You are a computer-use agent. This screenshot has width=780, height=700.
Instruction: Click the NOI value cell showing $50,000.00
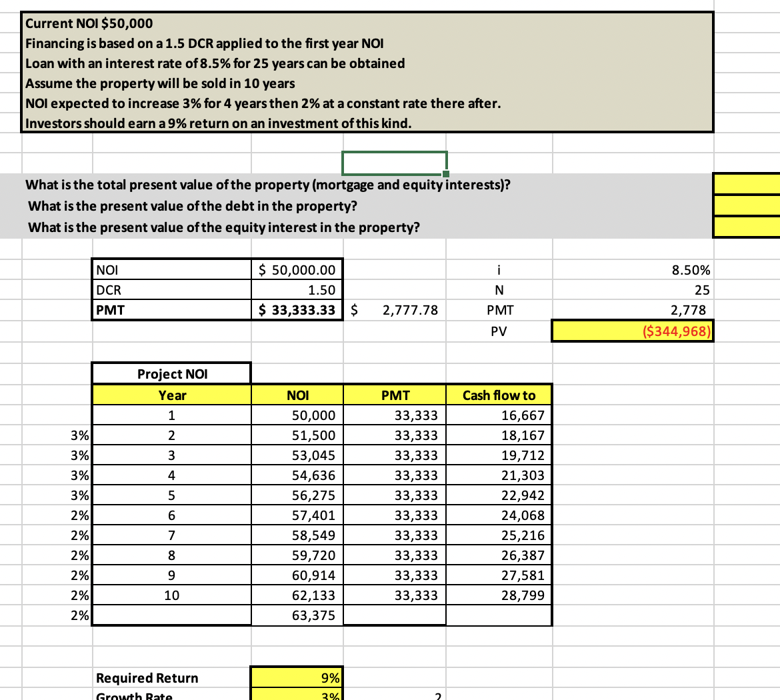point(297,269)
